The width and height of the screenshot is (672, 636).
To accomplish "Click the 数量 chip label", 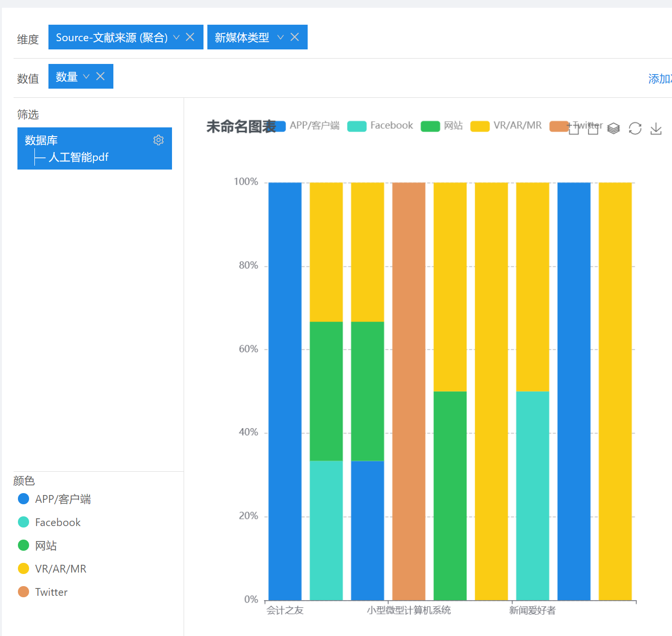I will click(x=67, y=77).
